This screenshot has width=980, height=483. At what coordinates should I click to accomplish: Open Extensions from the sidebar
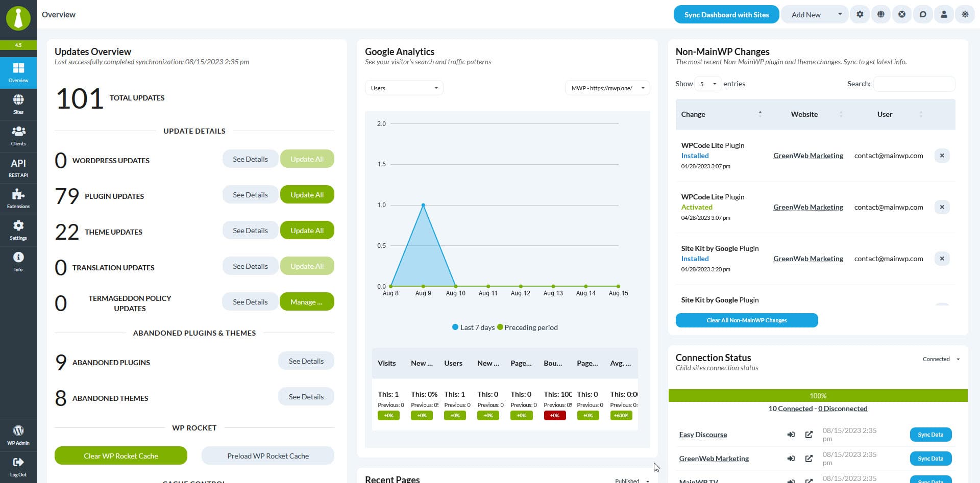pos(18,198)
